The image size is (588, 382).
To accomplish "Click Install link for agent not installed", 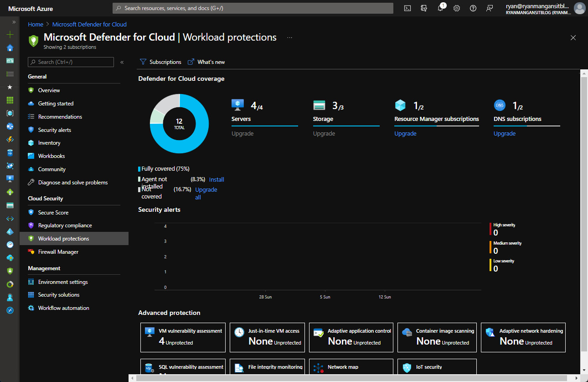I will 217,180.
